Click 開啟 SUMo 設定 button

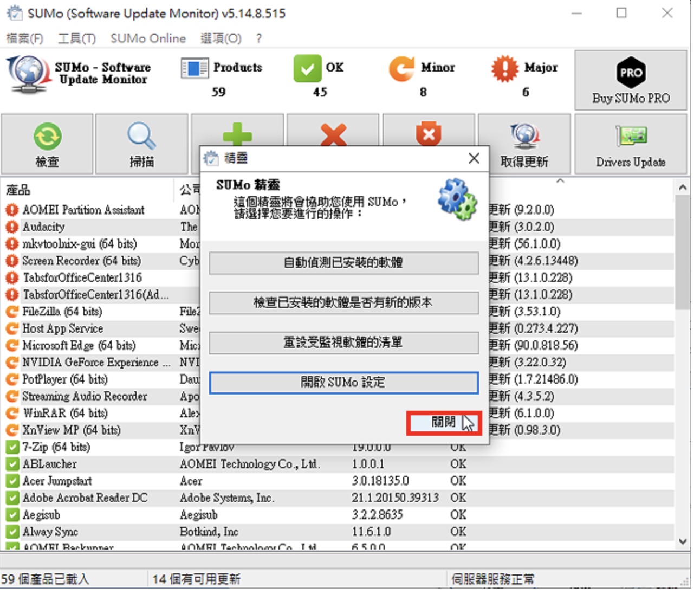point(343,382)
